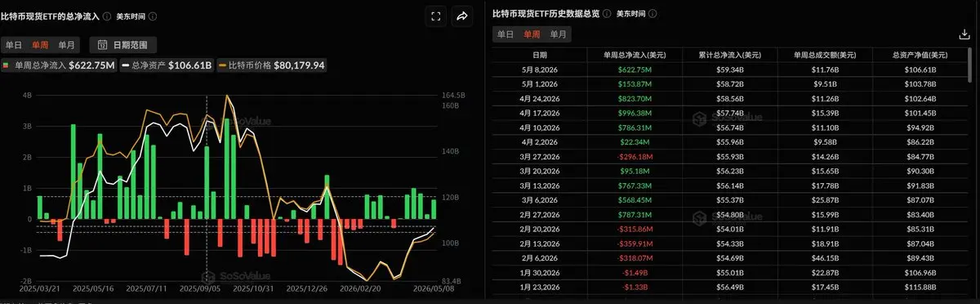Select 单日 tab in history table
Image resolution: width=980 pixels, height=304 pixels.
click(x=506, y=34)
